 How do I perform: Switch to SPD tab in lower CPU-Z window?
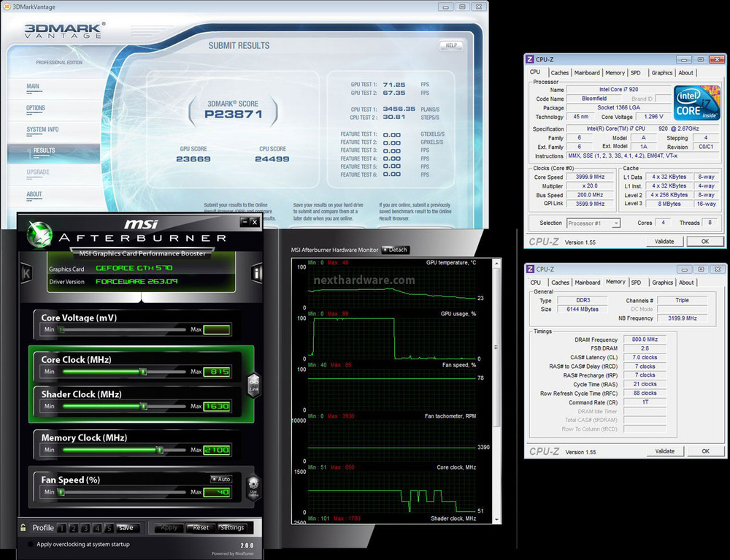pyautogui.click(x=636, y=283)
